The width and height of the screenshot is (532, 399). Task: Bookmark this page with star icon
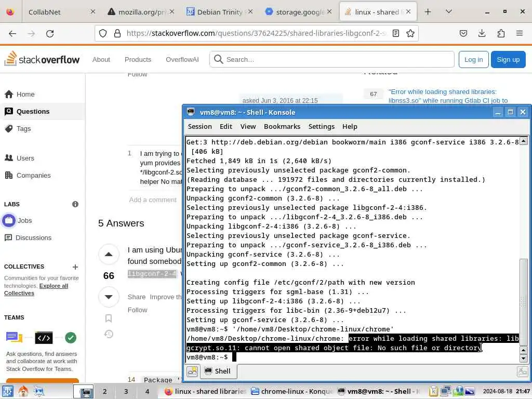coord(410,33)
